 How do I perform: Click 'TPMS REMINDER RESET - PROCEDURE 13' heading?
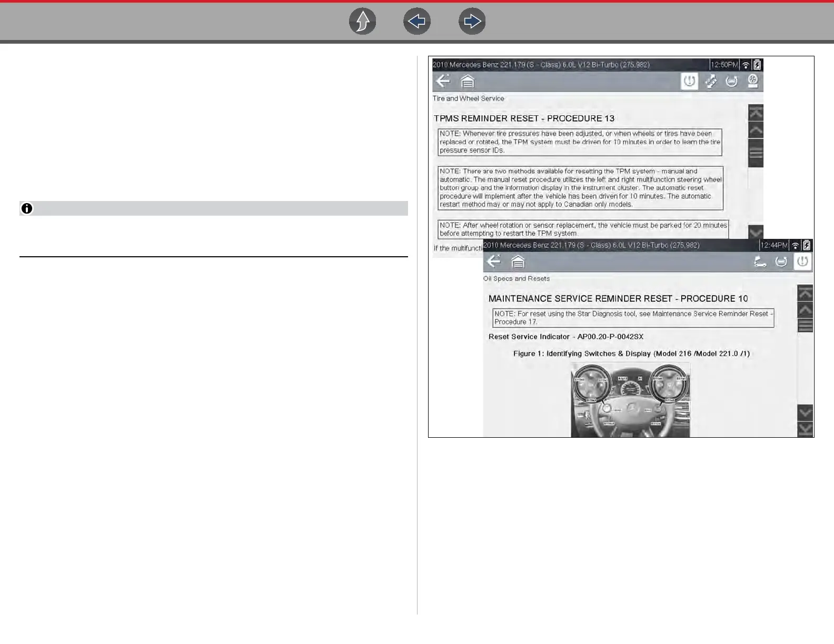pos(524,118)
